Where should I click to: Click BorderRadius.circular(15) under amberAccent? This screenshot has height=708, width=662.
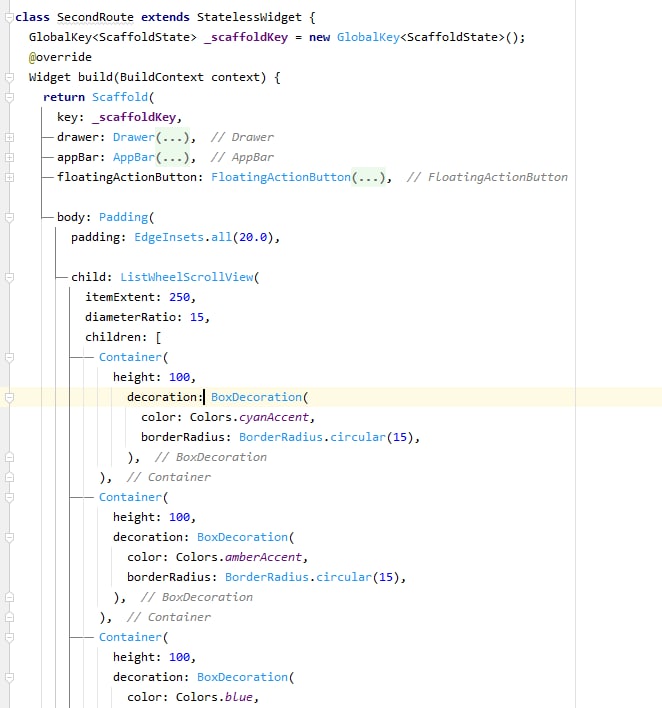[312, 577]
